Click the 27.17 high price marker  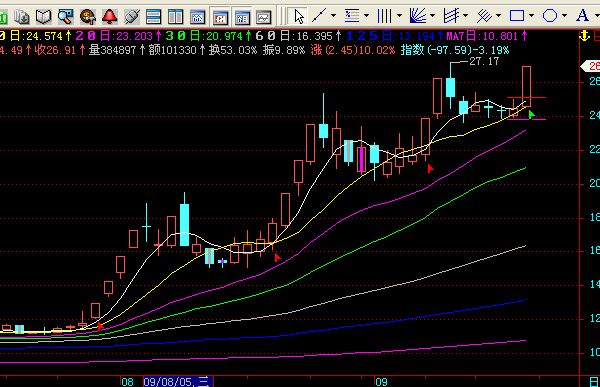point(484,61)
